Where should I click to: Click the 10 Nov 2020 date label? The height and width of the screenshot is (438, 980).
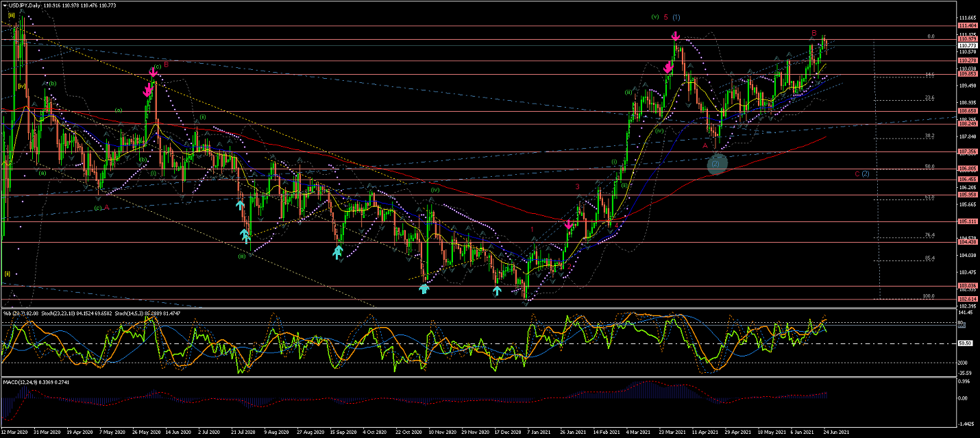click(441, 433)
